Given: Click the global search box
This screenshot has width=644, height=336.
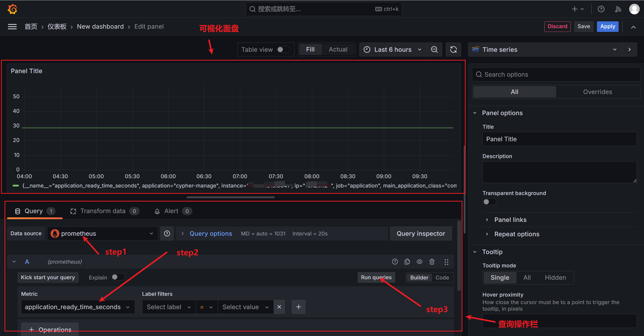Looking at the screenshot, I should 324,9.
